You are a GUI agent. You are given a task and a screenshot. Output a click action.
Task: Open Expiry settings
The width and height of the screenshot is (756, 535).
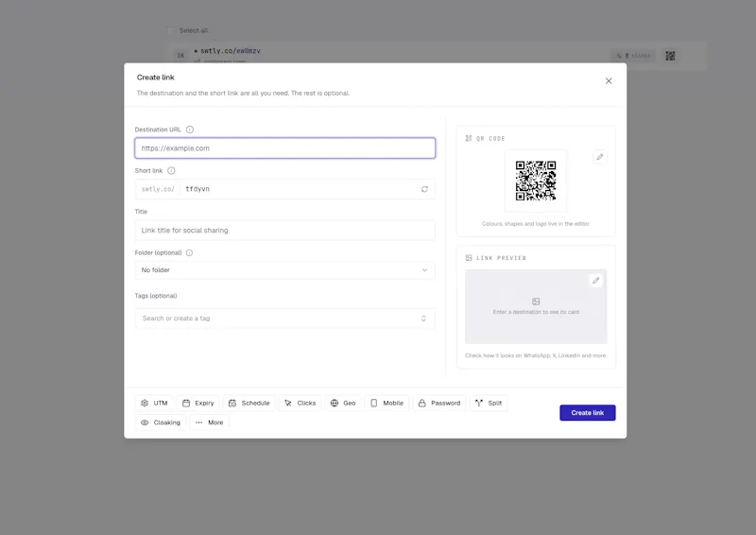tap(198, 404)
